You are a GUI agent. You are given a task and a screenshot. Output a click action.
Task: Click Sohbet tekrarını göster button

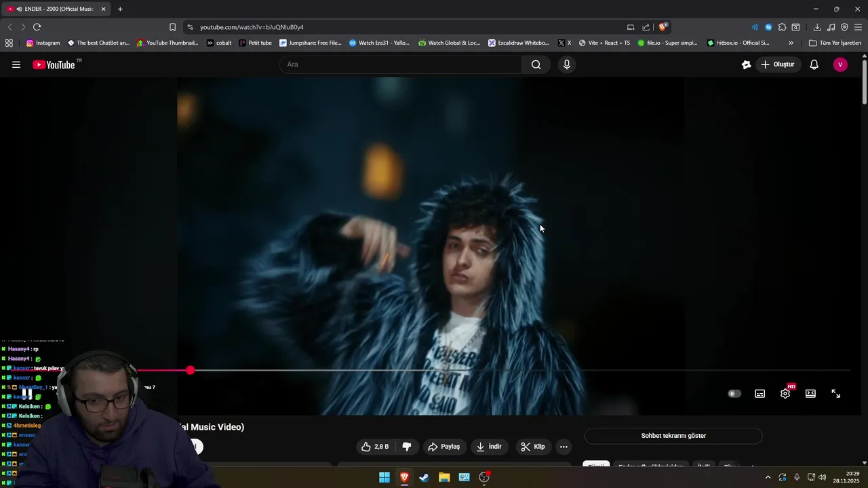[673, 436]
